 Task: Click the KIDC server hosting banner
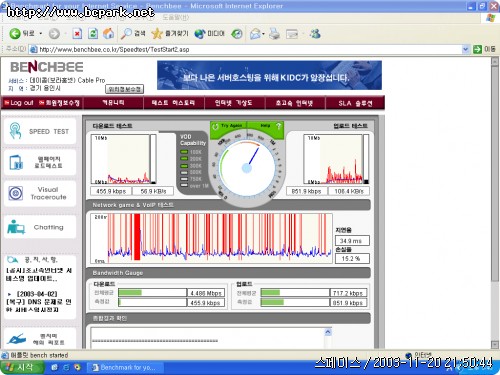click(x=269, y=75)
